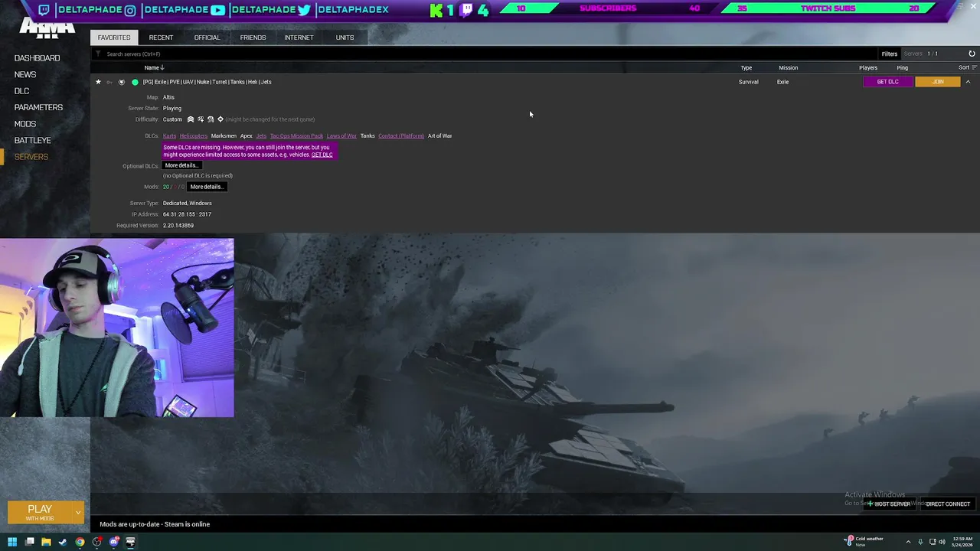Open the Filters panel
The image size is (980, 551).
889,54
